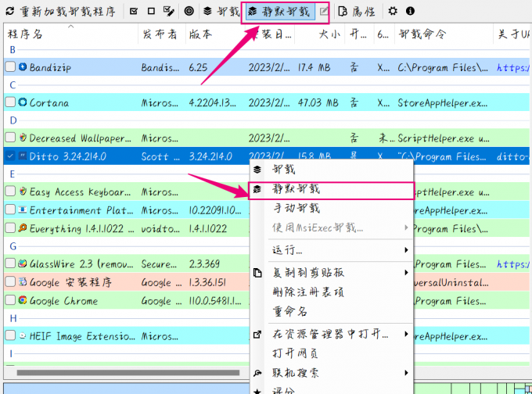
Task: Check the Decreased Wallpaper row checkbox
Action: pos(10,138)
